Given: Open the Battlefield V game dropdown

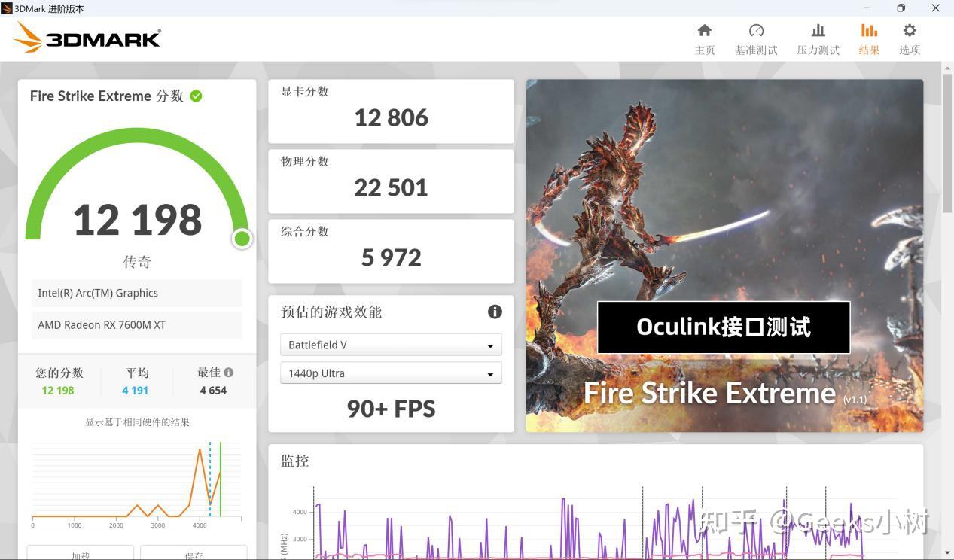Looking at the screenshot, I should pos(391,345).
